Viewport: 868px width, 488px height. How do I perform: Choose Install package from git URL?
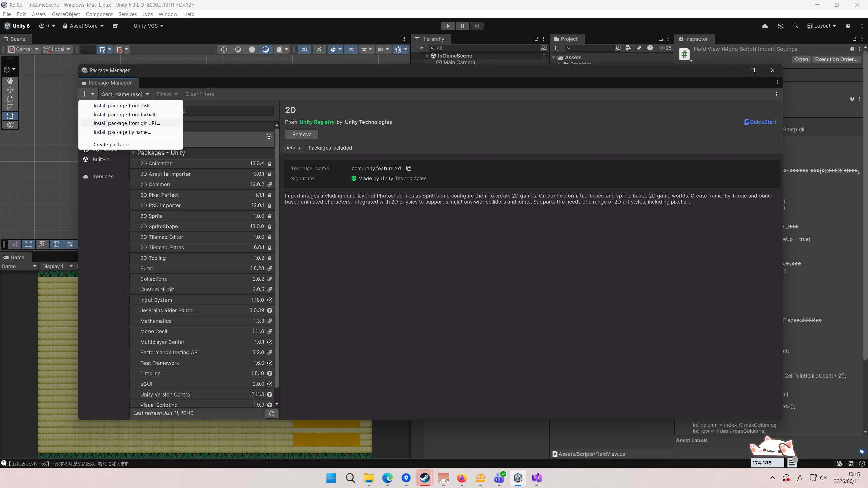point(131,123)
